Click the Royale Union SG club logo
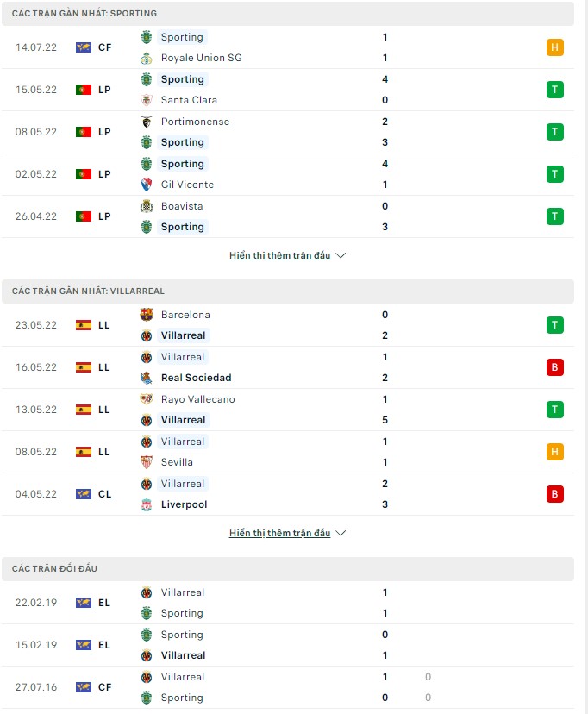 click(x=148, y=58)
